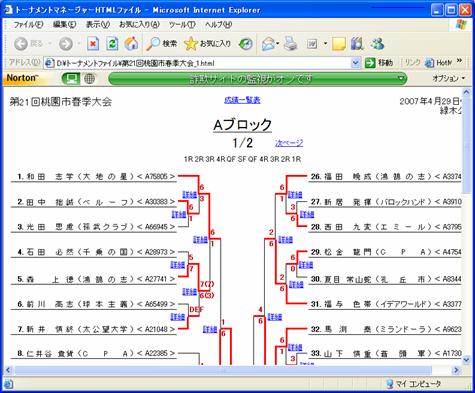The height and width of the screenshot is (393, 475).
Task: Open the results list link at top
Action: pyautogui.click(x=242, y=100)
